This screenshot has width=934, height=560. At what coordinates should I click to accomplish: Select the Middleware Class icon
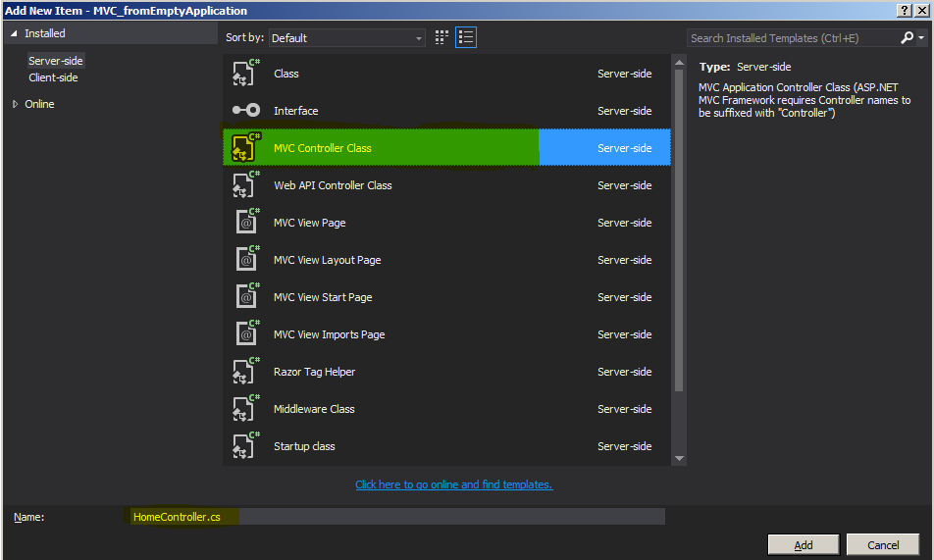[x=245, y=409]
